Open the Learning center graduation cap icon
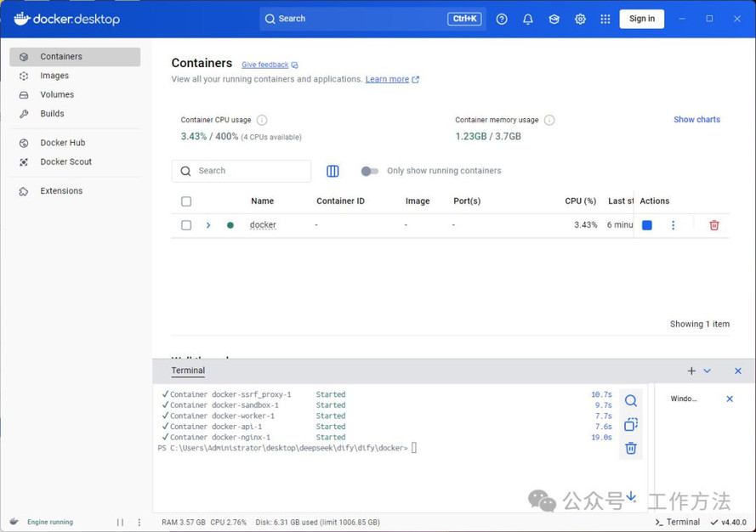This screenshot has height=532, width=756. [x=554, y=19]
